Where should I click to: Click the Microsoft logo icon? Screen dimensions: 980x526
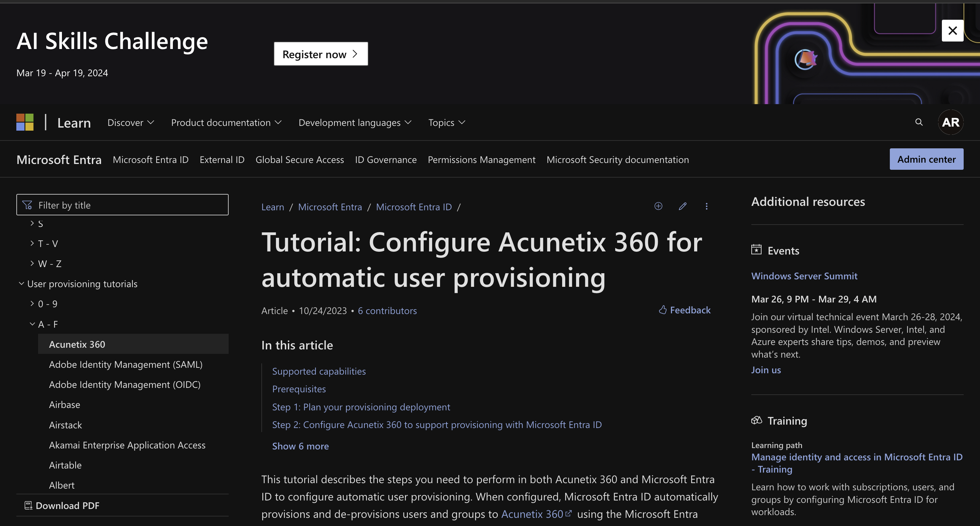tap(25, 122)
